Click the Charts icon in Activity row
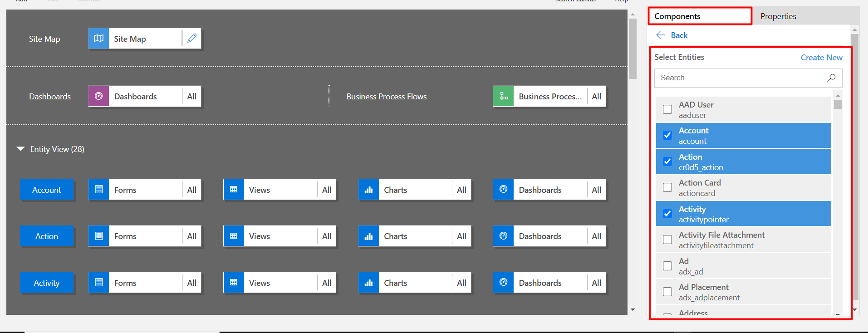Viewport: 868px width, 333px height. click(368, 283)
